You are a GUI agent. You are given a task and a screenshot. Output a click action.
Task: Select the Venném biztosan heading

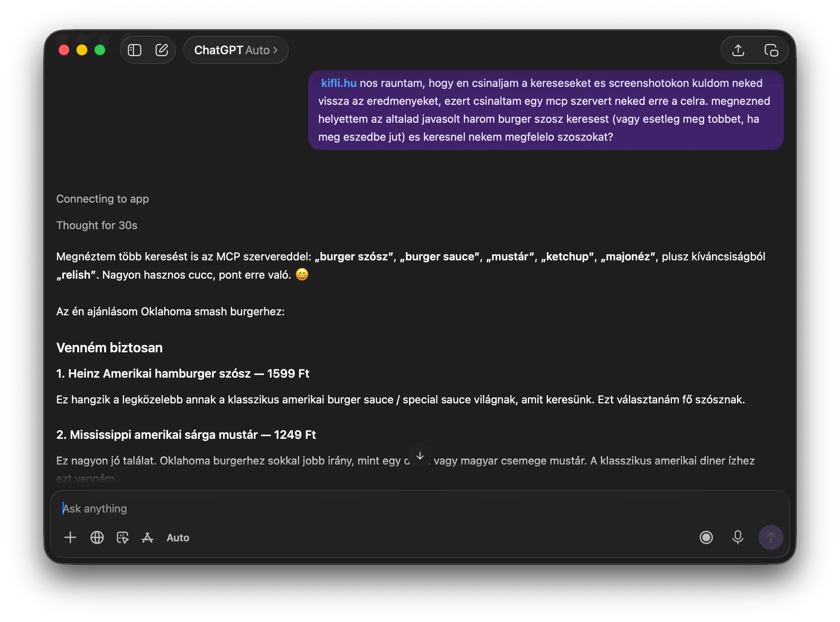tap(109, 348)
